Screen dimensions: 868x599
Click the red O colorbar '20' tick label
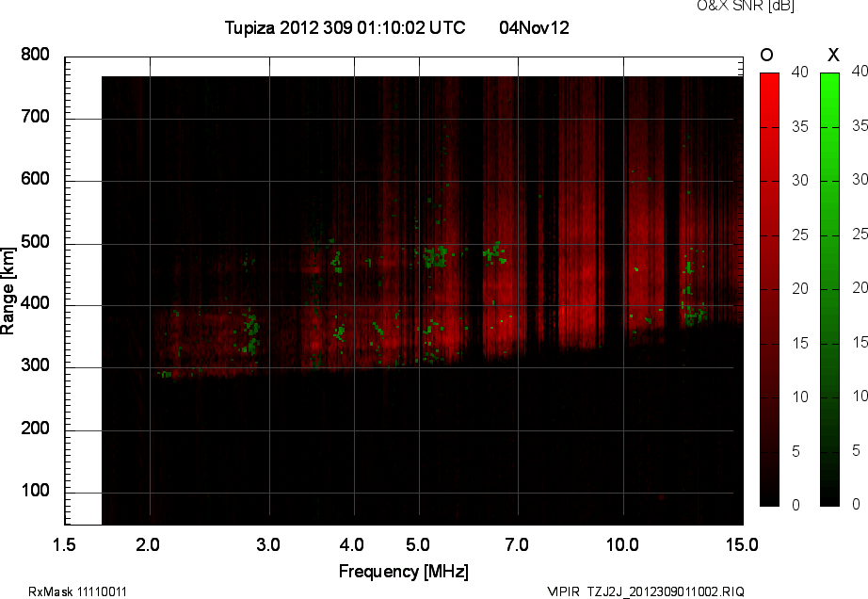[800, 288]
